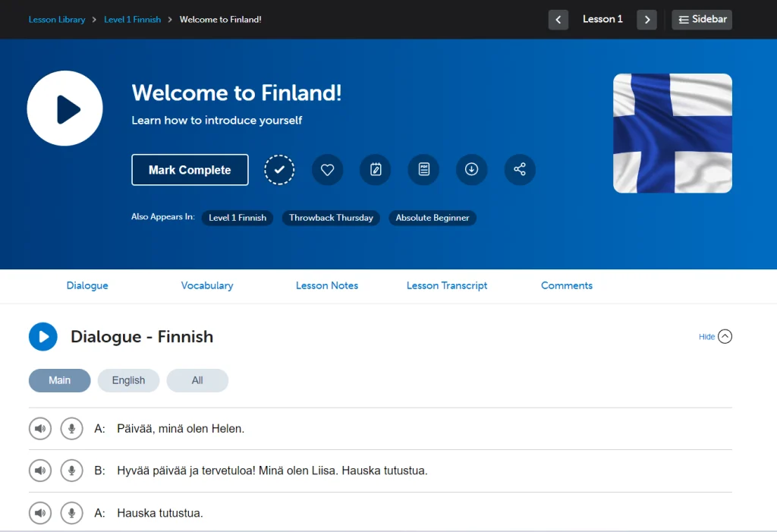777x532 pixels.
Task: Hide the Dialogue - Finnish section
Action: click(x=714, y=336)
